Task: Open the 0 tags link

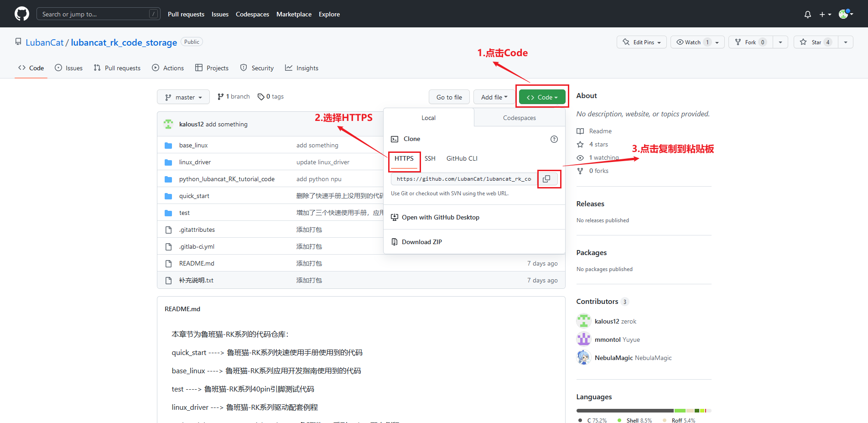Action: coord(271,97)
